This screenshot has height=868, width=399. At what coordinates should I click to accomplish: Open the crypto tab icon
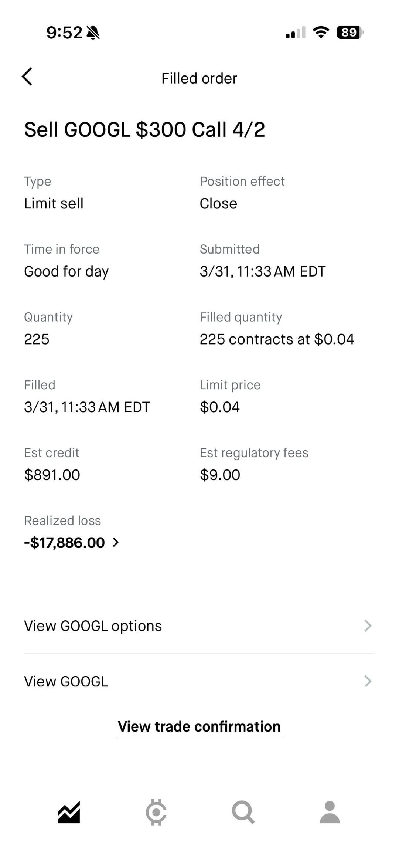tap(156, 812)
